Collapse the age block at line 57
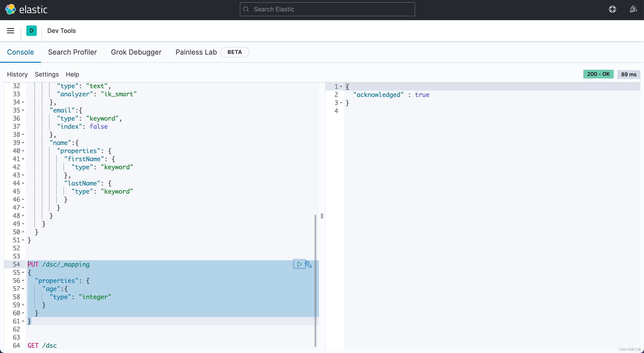The image size is (644, 353). 23,289
